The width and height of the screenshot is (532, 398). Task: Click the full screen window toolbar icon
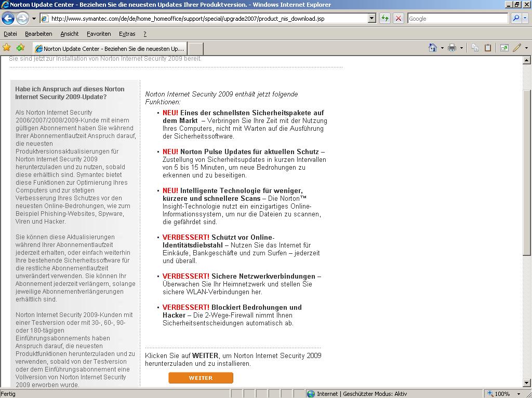click(x=504, y=48)
